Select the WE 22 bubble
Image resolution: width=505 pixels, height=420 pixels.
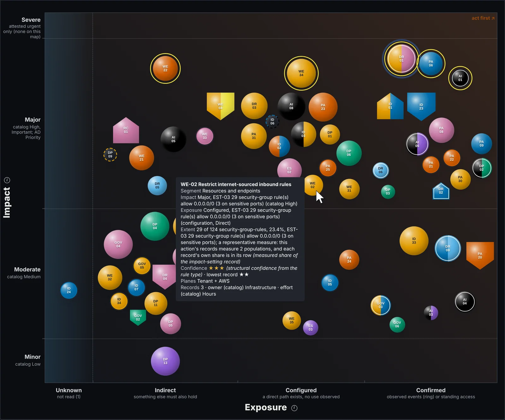[x=165, y=69]
